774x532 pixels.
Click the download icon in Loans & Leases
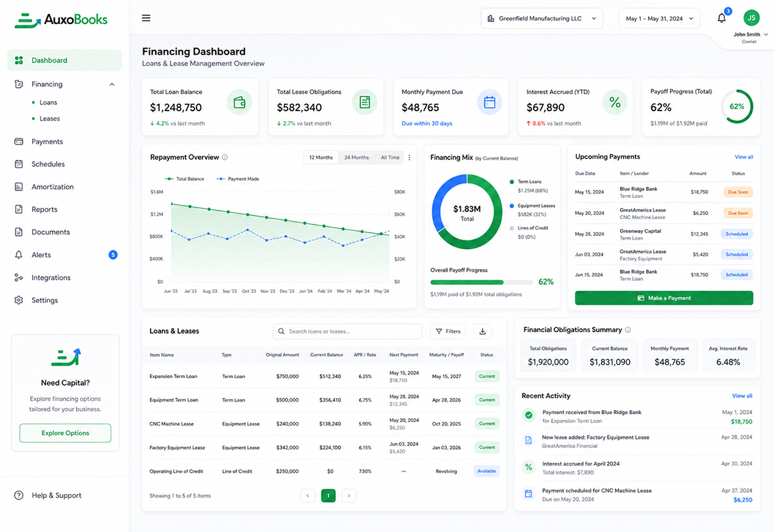482,332
